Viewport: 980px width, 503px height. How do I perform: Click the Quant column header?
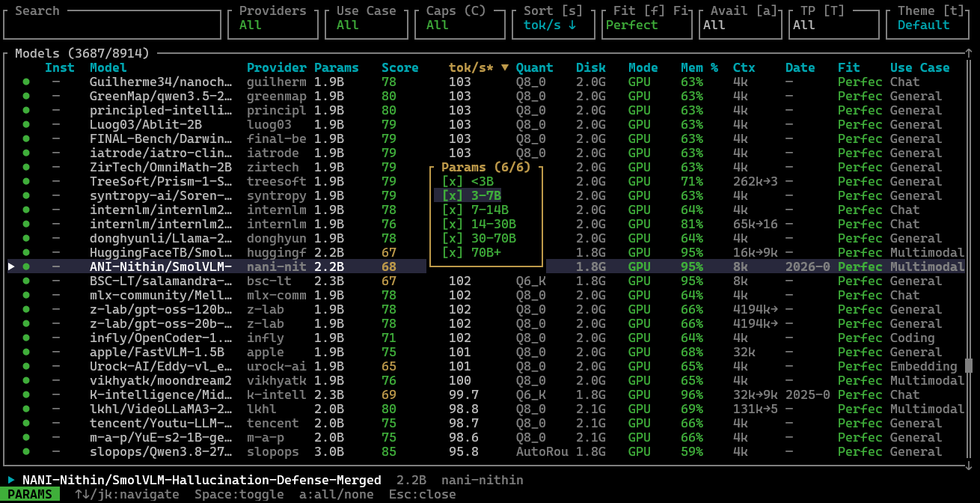click(x=535, y=68)
